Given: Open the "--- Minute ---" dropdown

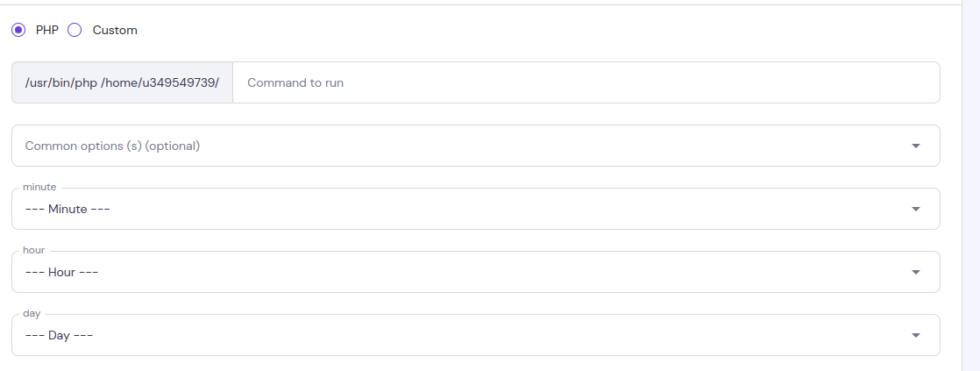Looking at the screenshot, I should click(x=473, y=209).
